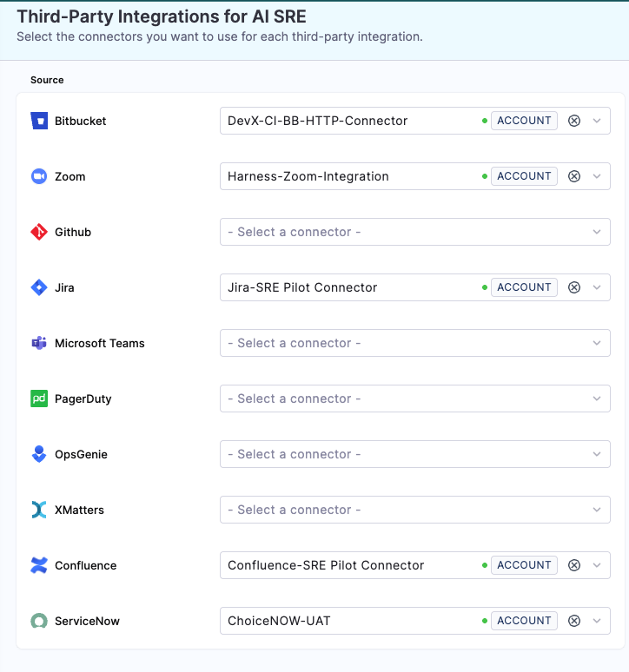629x672 pixels.
Task: Click the ACCOUNT badge in Zoom row
Action: tap(524, 176)
